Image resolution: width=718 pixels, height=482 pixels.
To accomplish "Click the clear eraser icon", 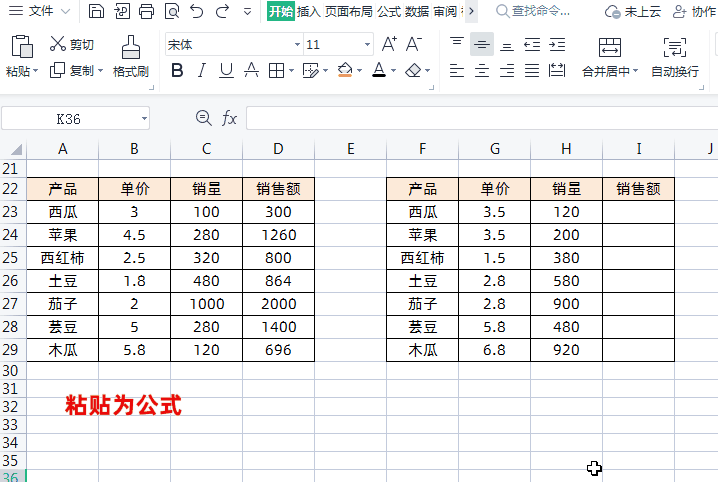I will click(413, 70).
